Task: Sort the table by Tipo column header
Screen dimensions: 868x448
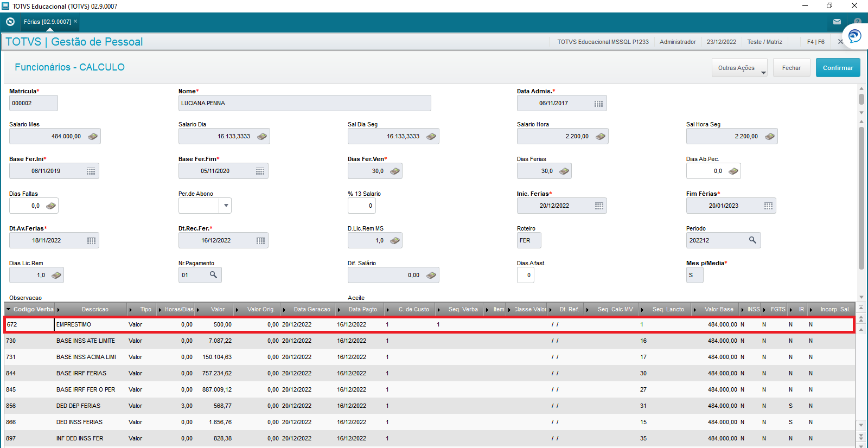Action: [142, 309]
